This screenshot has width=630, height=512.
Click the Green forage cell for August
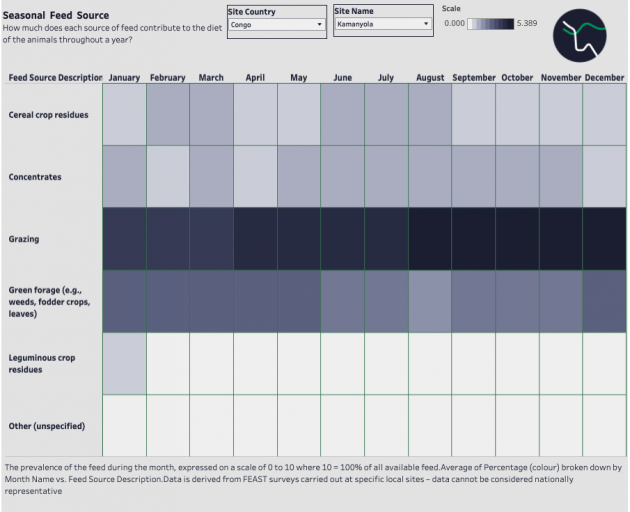pos(429,301)
